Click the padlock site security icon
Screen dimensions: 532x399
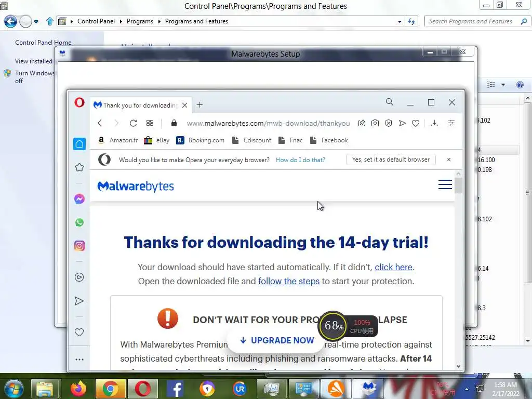coord(174,123)
